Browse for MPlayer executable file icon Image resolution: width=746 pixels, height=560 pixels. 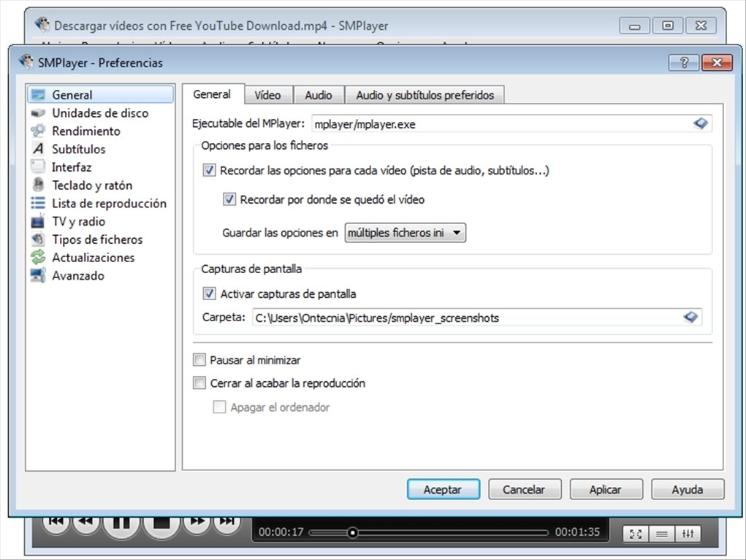700,123
